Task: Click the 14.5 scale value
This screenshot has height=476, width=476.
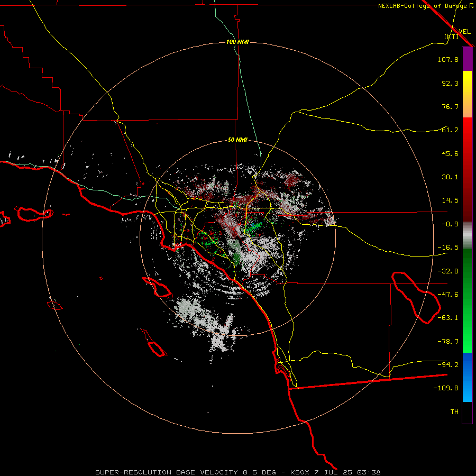Action: 450,200
